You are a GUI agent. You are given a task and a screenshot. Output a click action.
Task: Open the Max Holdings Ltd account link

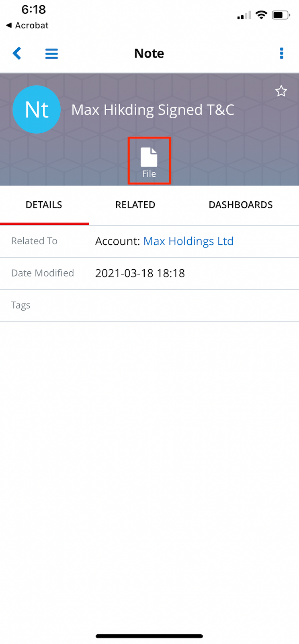(x=188, y=241)
